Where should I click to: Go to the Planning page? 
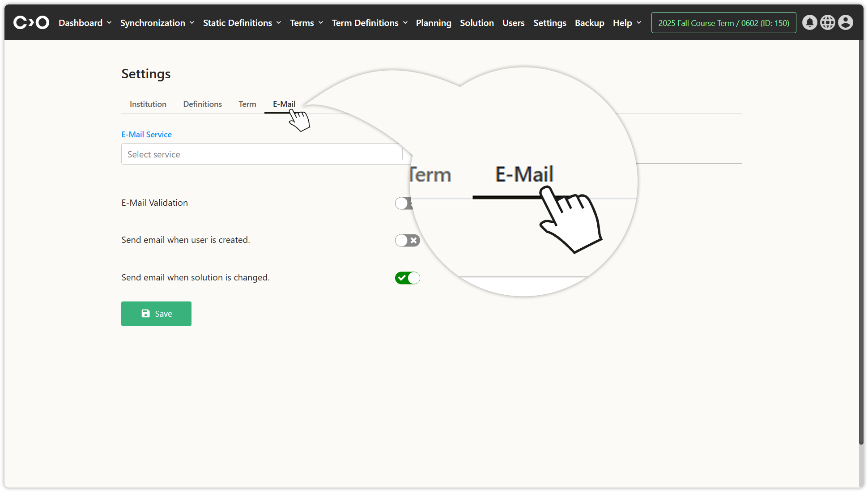pos(433,23)
